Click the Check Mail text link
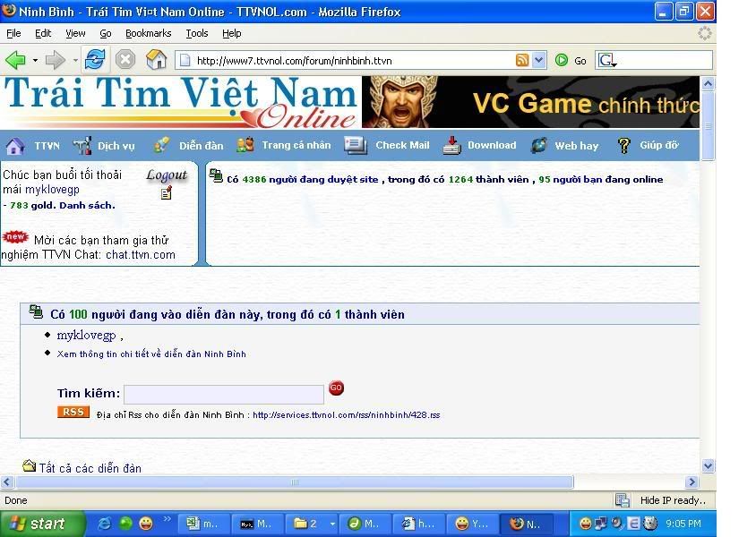This screenshot has height=537, width=756. [x=402, y=145]
